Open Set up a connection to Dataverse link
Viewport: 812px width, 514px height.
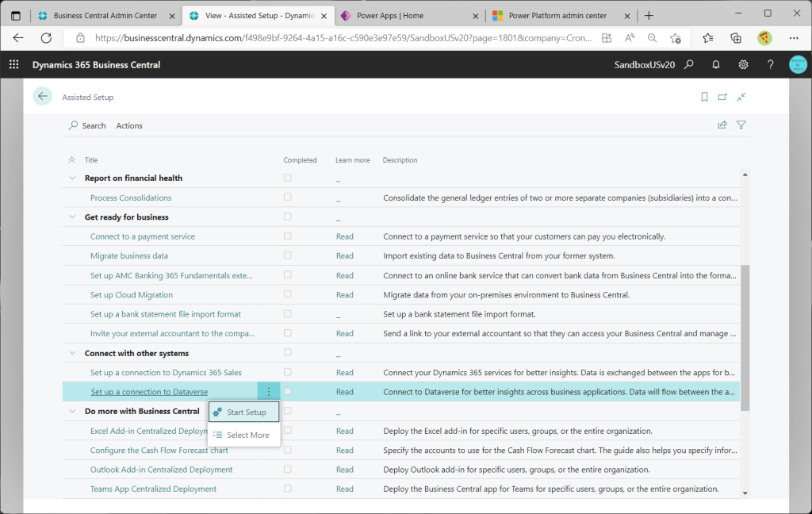149,392
